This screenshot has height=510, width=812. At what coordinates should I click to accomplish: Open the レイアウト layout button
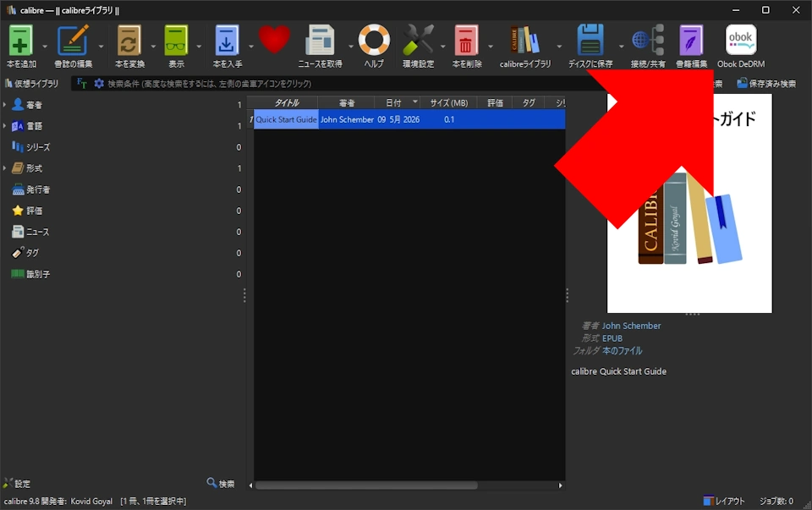(724, 501)
